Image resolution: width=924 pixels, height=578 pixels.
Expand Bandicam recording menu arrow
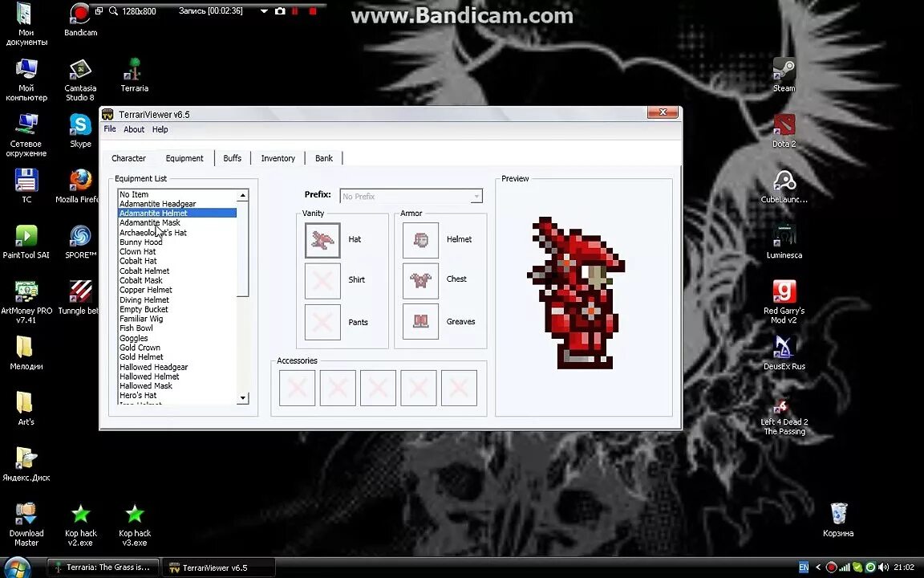(x=264, y=11)
